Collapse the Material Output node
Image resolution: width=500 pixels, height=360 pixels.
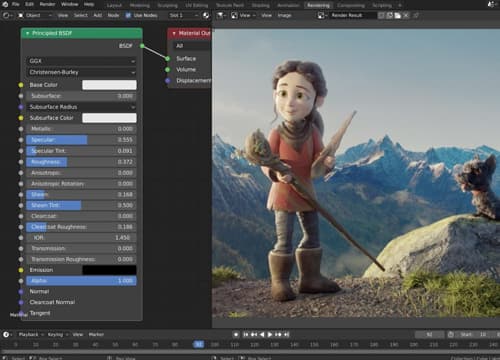click(174, 33)
